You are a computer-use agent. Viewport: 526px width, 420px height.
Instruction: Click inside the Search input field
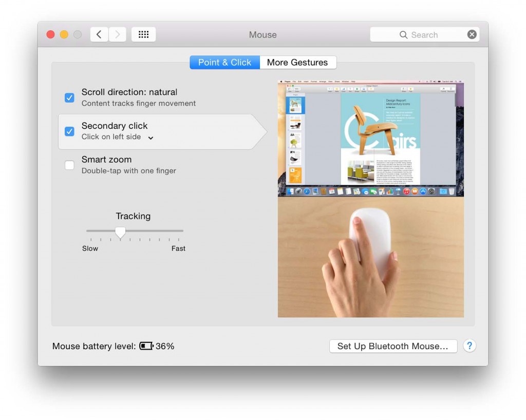point(431,34)
